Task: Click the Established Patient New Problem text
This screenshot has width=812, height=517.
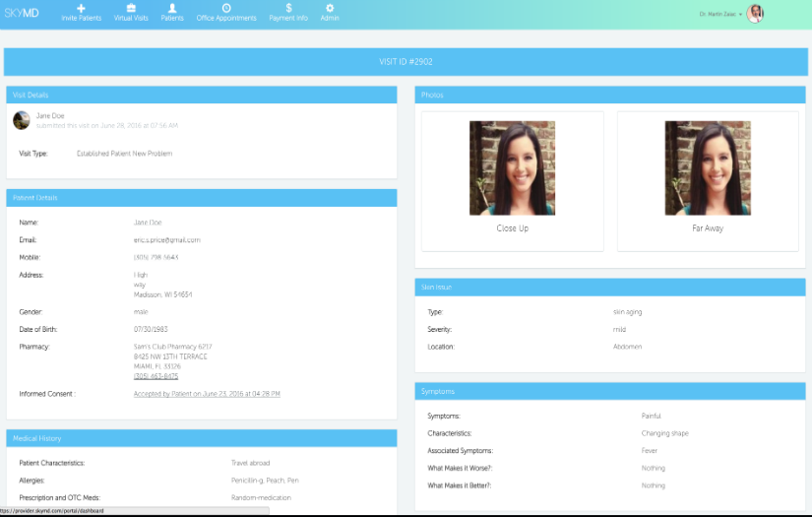Action: coord(124,154)
